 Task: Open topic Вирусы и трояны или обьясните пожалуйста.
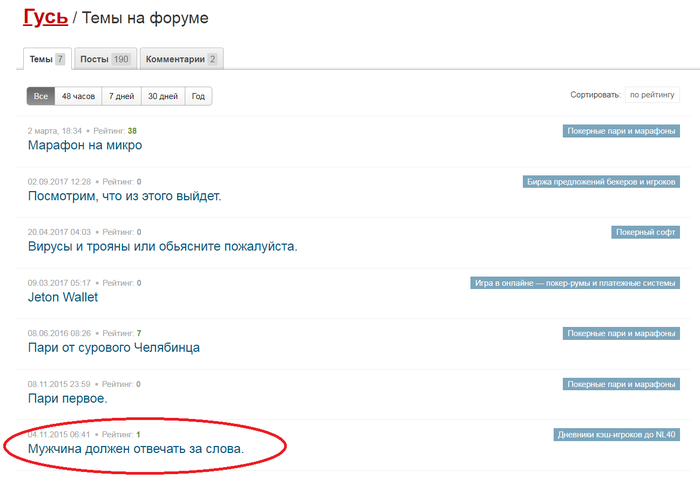coord(162,246)
